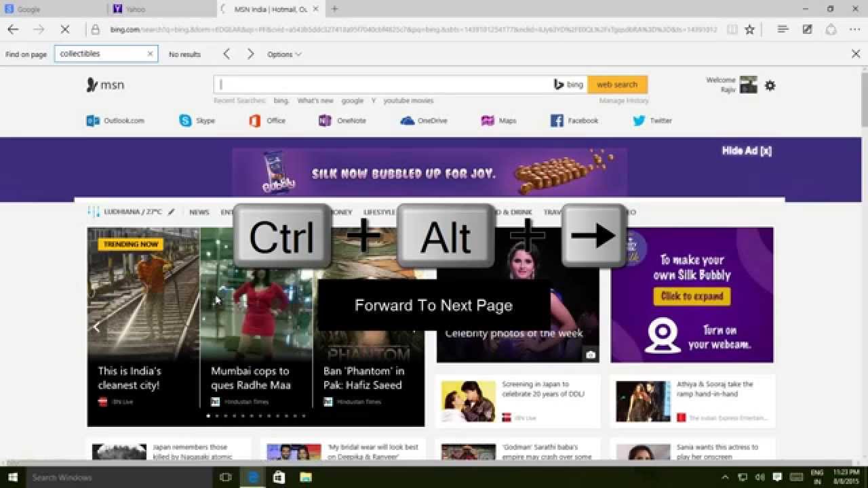Open recent search 'youtube movies'

tap(408, 100)
